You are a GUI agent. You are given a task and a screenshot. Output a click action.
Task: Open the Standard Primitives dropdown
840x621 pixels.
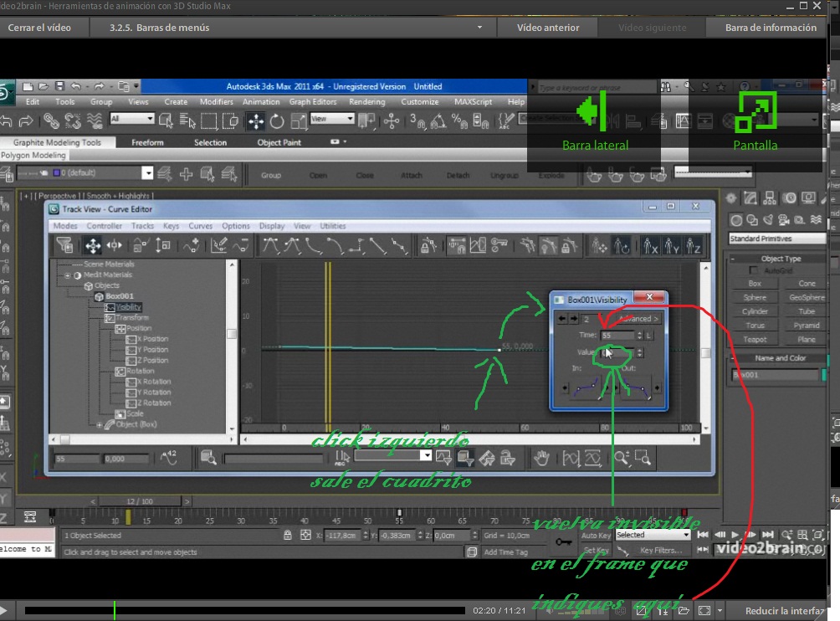coord(776,239)
